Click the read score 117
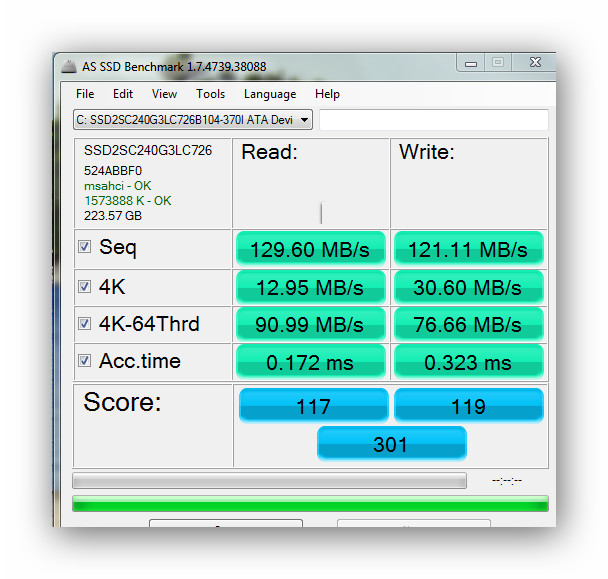Viewport: 608px width, 579px height. (314, 405)
